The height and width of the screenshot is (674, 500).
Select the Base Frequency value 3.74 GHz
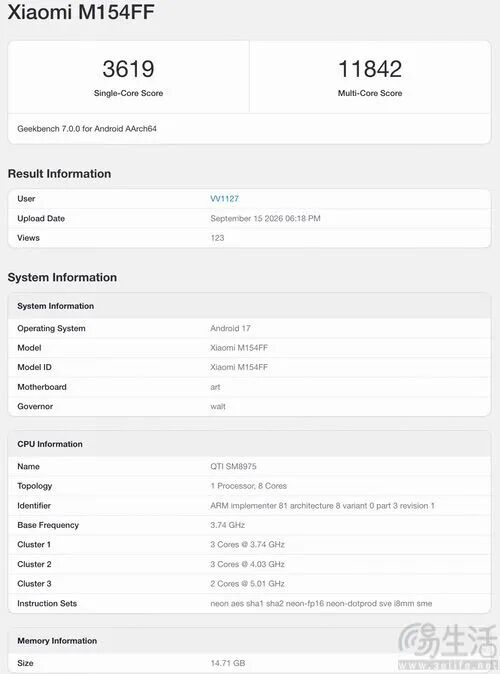227,525
